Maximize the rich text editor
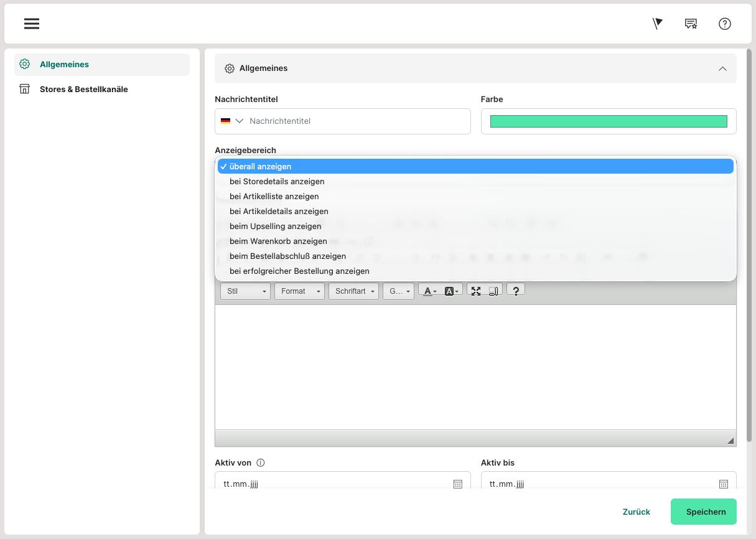756x539 pixels. point(476,291)
